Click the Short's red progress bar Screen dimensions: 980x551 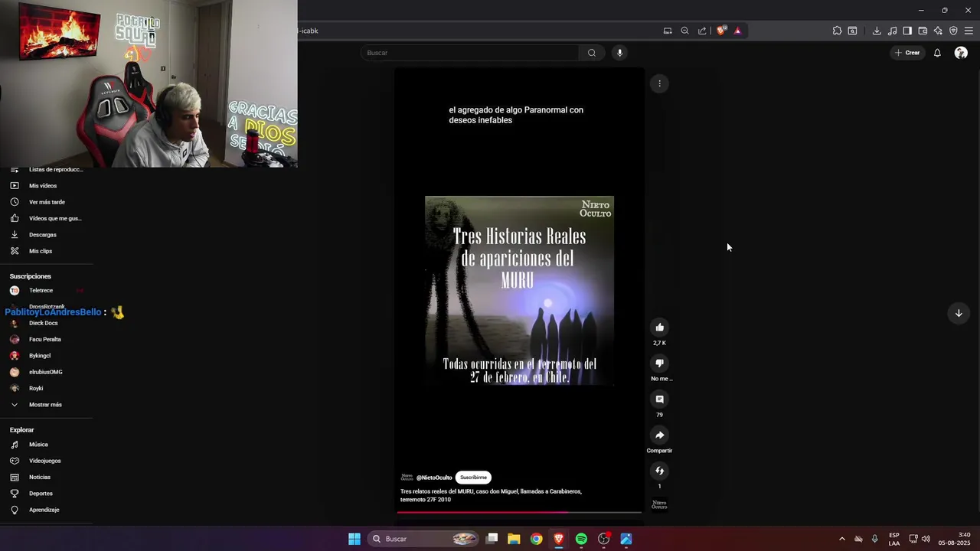tap(519, 512)
